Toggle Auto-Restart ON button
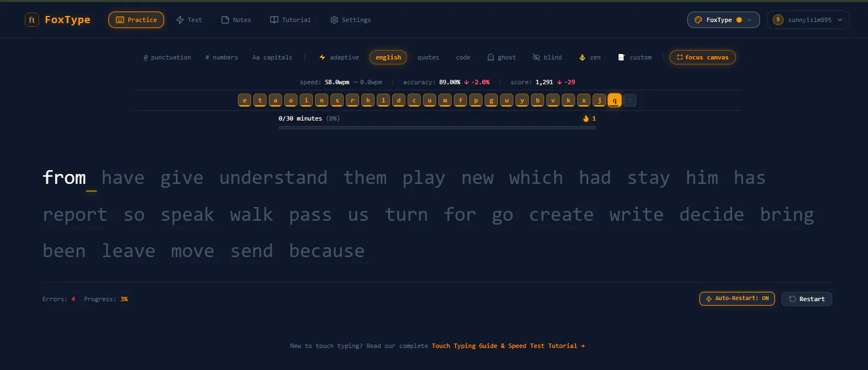 tap(737, 298)
